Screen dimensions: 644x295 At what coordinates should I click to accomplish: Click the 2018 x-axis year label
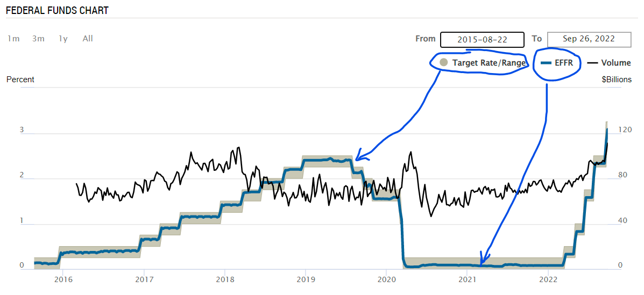[x=225, y=279]
